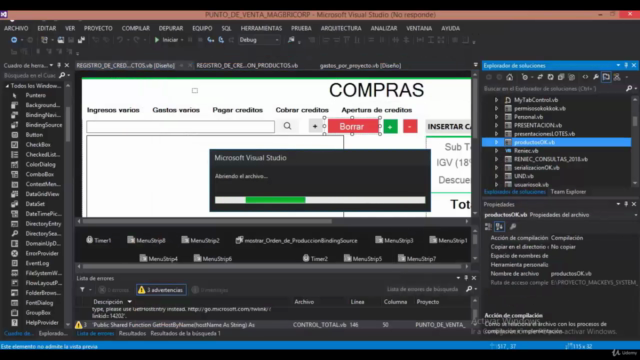Click the magnifier search button in COMPRAS form
Viewport: 640px width, 360px height.
287,126
